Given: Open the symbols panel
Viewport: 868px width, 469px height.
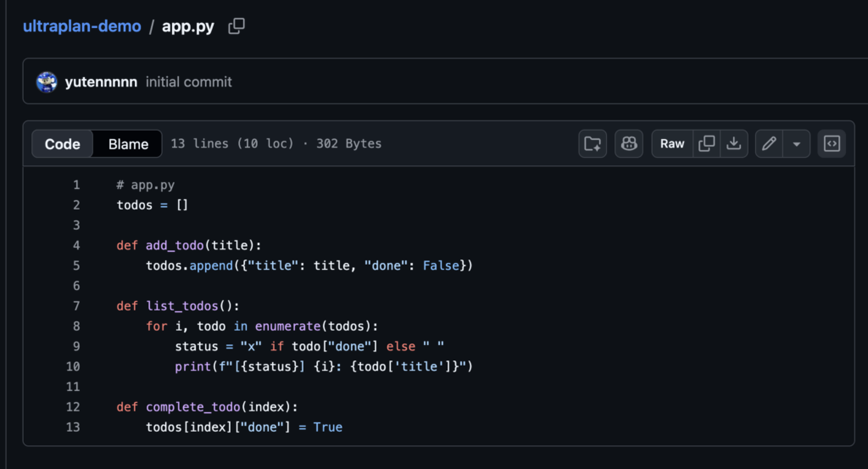Looking at the screenshot, I should (x=832, y=144).
